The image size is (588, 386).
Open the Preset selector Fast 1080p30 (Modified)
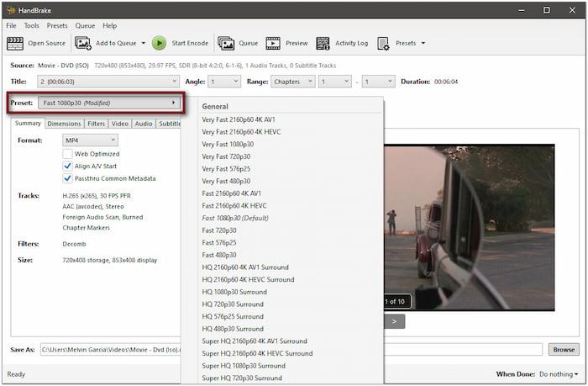tap(109, 103)
